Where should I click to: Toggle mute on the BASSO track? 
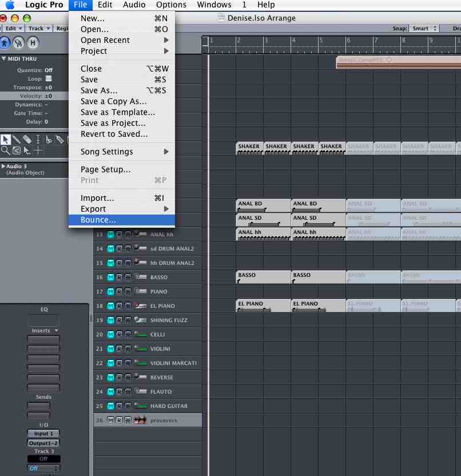tap(110, 277)
